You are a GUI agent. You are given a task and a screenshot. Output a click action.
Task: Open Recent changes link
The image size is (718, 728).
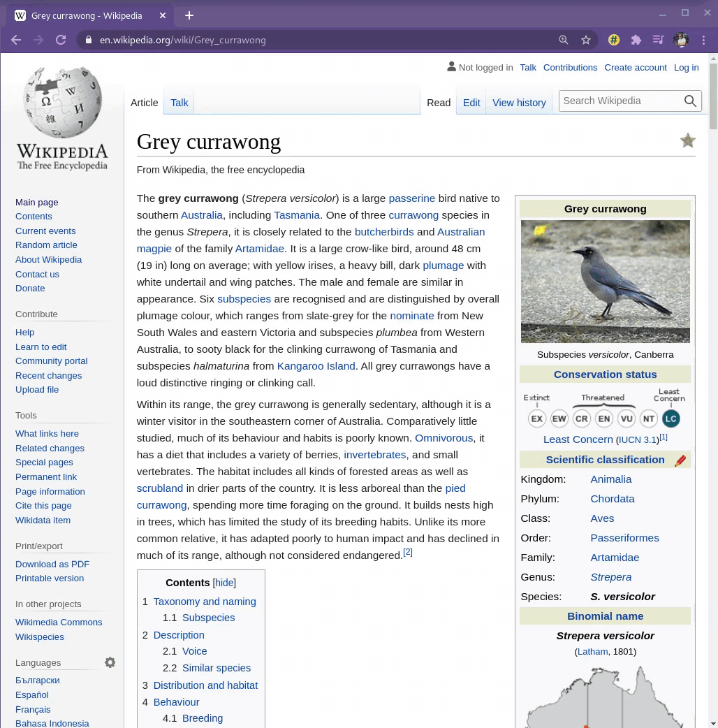(48, 375)
